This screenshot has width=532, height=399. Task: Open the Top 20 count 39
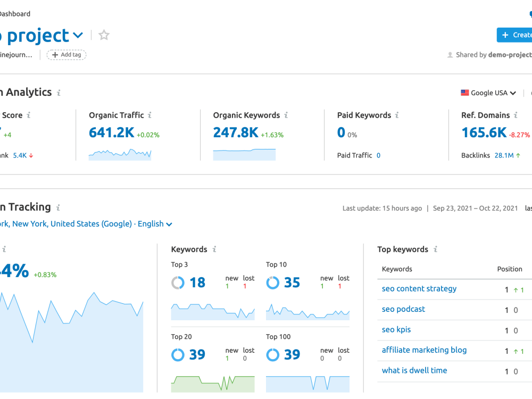197,355
